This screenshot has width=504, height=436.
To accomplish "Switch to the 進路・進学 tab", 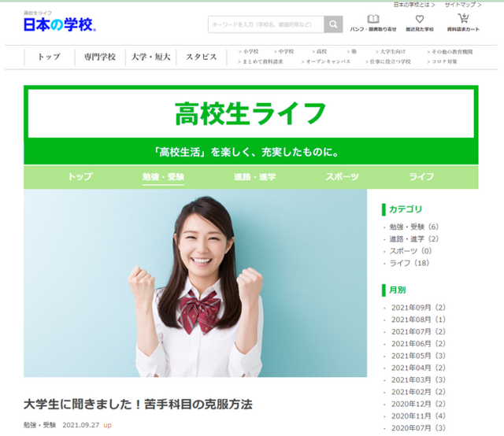I will coord(255,177).
